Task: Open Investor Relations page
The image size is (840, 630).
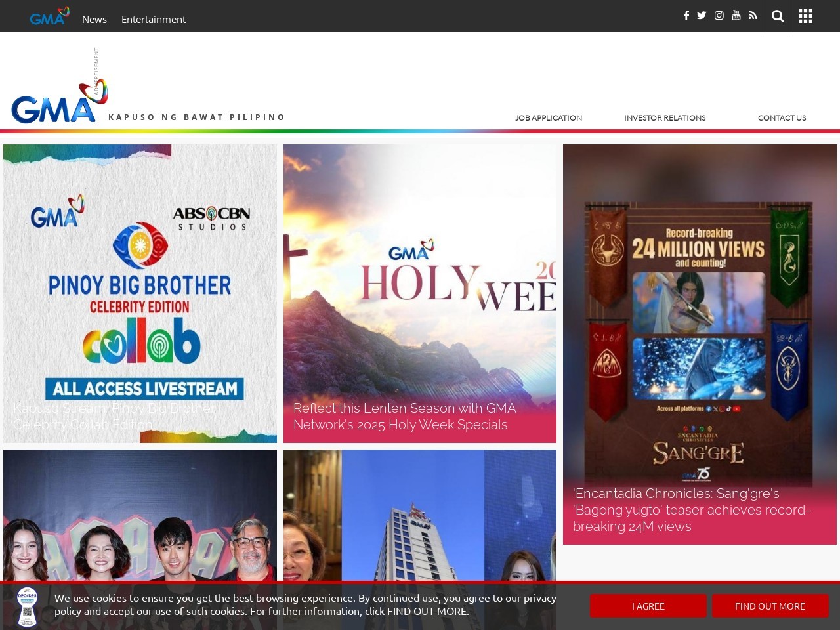Action: point(665,118)
